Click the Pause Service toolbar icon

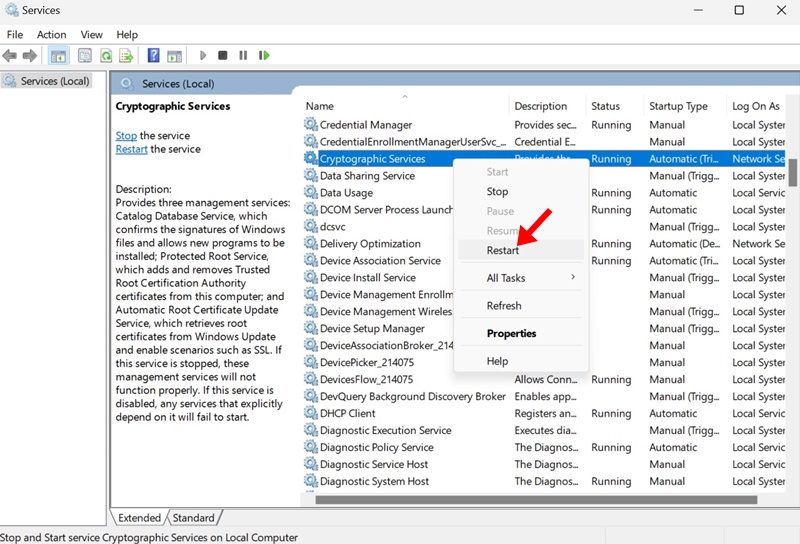coord(243,56)
